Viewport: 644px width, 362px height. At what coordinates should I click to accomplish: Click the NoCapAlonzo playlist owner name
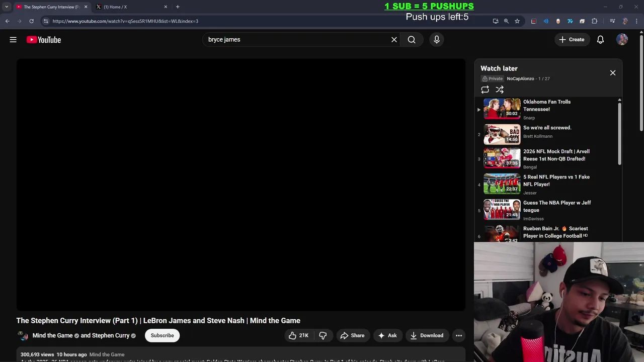coord(520,79)
